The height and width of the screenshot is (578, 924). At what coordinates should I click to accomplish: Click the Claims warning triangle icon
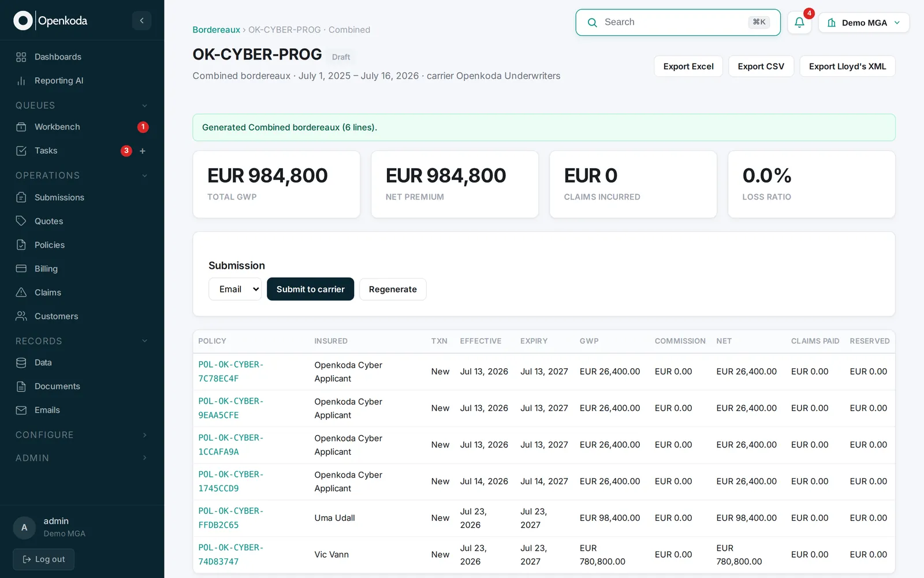(21, 292)
